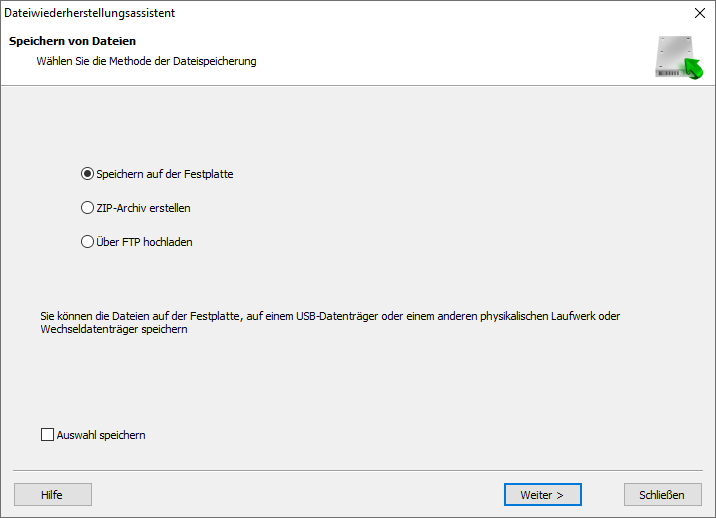This screenshot has height=518, width=716.
Task: Open help with the Hilfe button
Action: [52, 494]
